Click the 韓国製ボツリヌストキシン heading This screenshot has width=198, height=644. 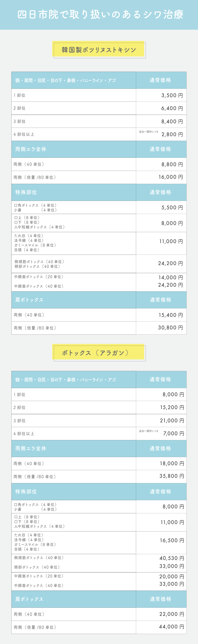[99, 50]
